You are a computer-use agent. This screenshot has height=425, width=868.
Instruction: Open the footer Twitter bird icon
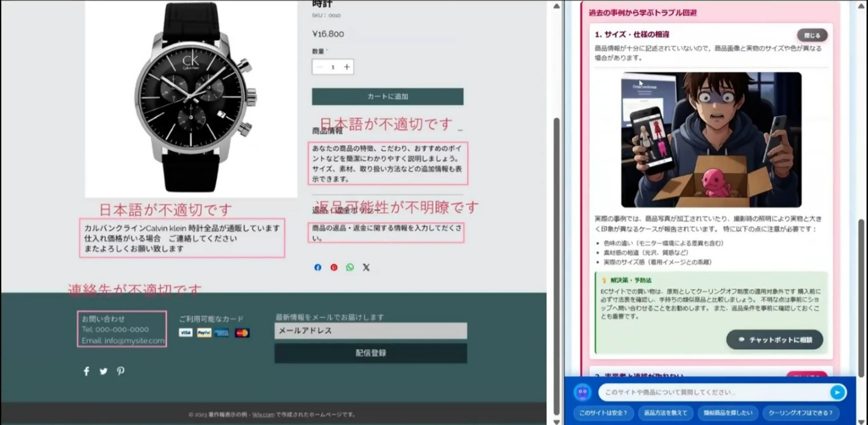(x=103, y=371)
